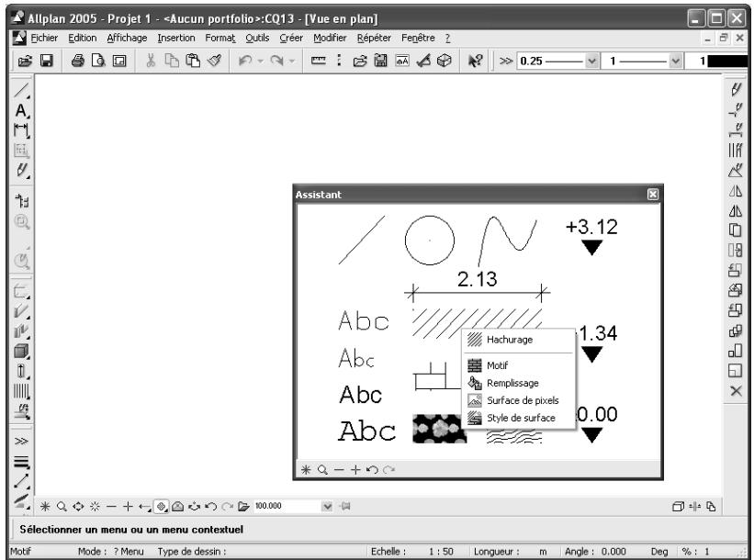The width and height of the screenshot is (754, 560).
Task: Choose Motif in the context menu
Action: pyautogui.click(x=518, y=365)
